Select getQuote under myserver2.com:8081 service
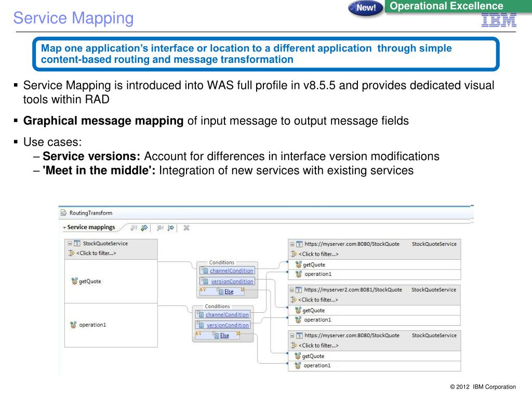Image resolution: width=532 pixels, height=399 pixels. click(313, 311)
